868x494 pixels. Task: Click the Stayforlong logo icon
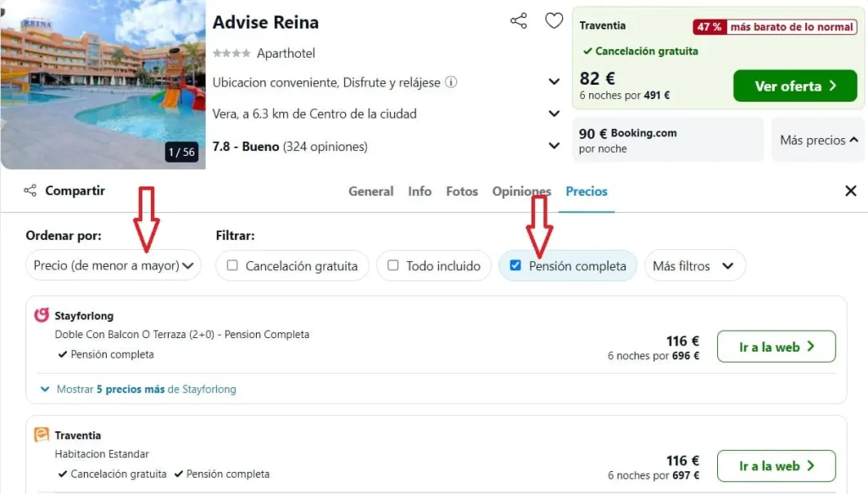(x=42, y=315)
